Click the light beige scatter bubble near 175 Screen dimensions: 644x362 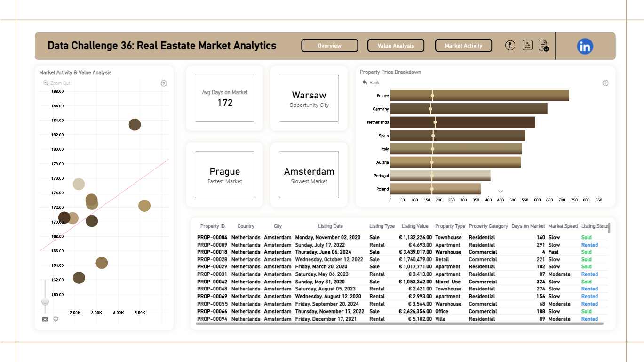[x=79, y=184]
